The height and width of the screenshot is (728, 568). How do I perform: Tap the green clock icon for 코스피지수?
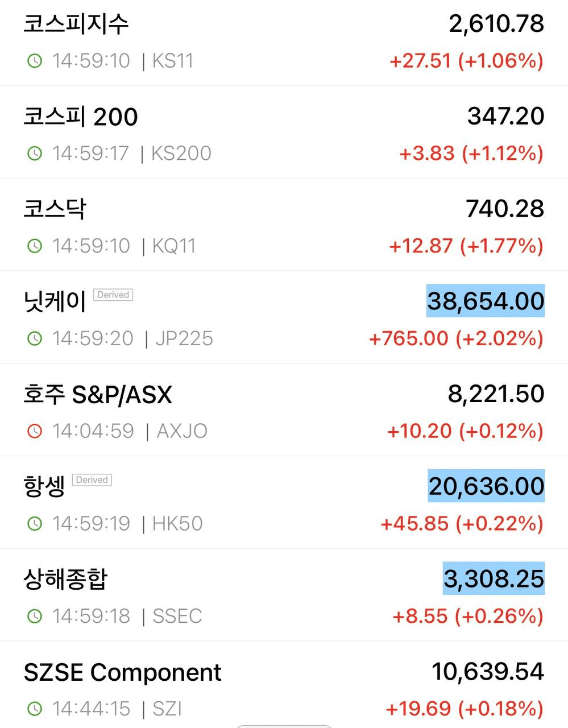pyautogui.click(x=35, y=60)
